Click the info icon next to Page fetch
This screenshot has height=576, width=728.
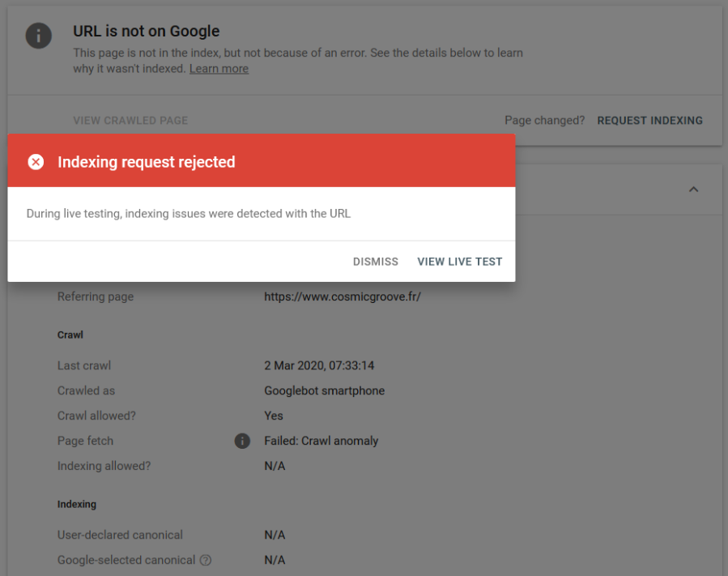[x=241, y=442]
